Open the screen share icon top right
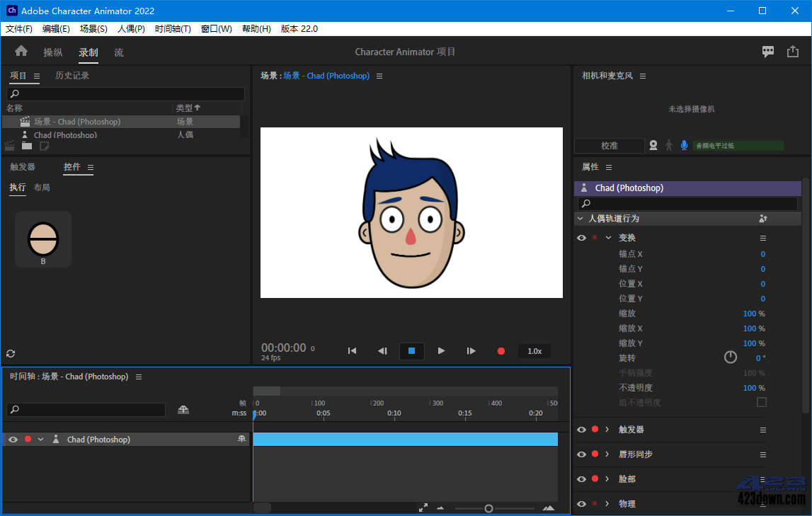Image resolution: width=812 pixels, height=516 pixels. [x=767, y=51]
